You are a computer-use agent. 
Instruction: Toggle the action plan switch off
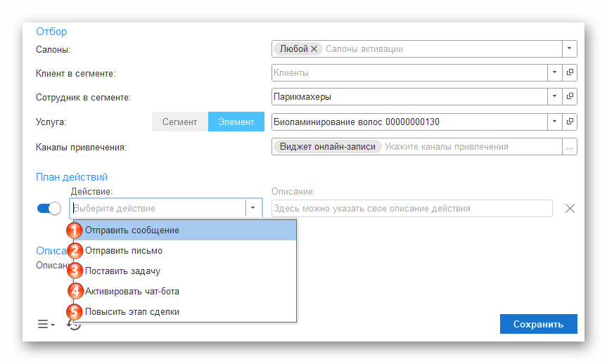(49, 208)
